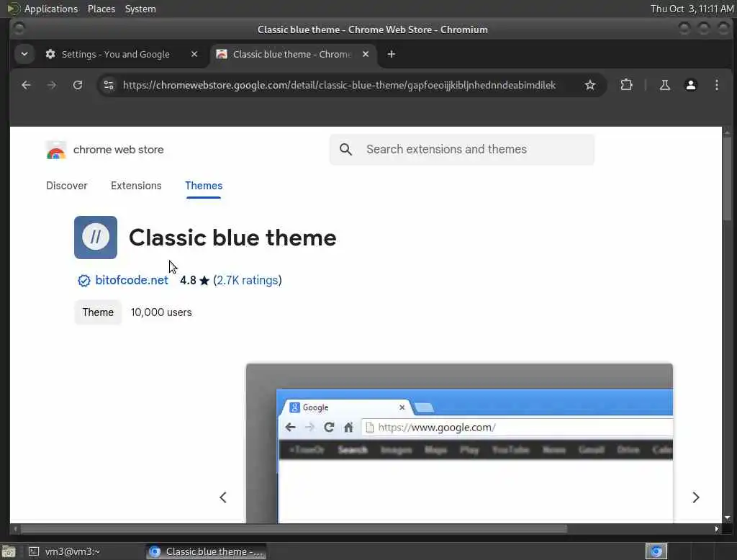Image resolution: width=737 pixels, height=560 pixels.
Task: Show next screenshot with right chevron
Action: [x=696, y=497]
